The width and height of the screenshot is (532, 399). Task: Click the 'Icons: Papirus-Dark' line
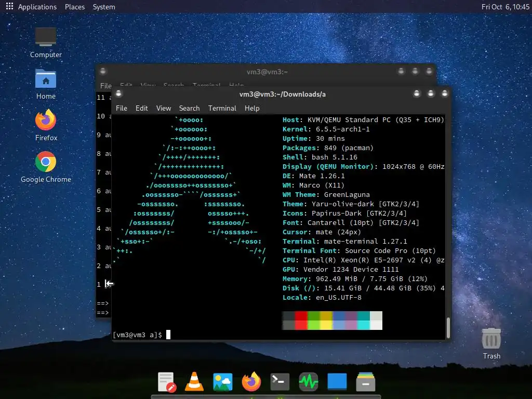[344, 214]
